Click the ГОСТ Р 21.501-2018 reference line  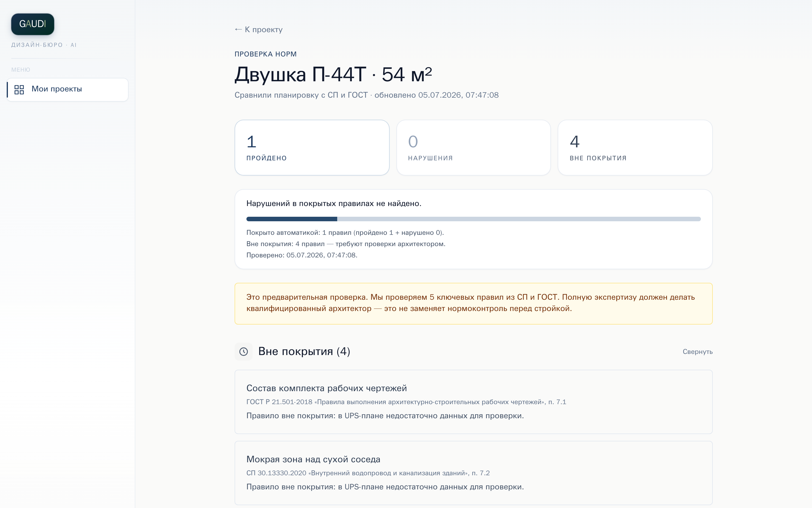coord(406,402)
